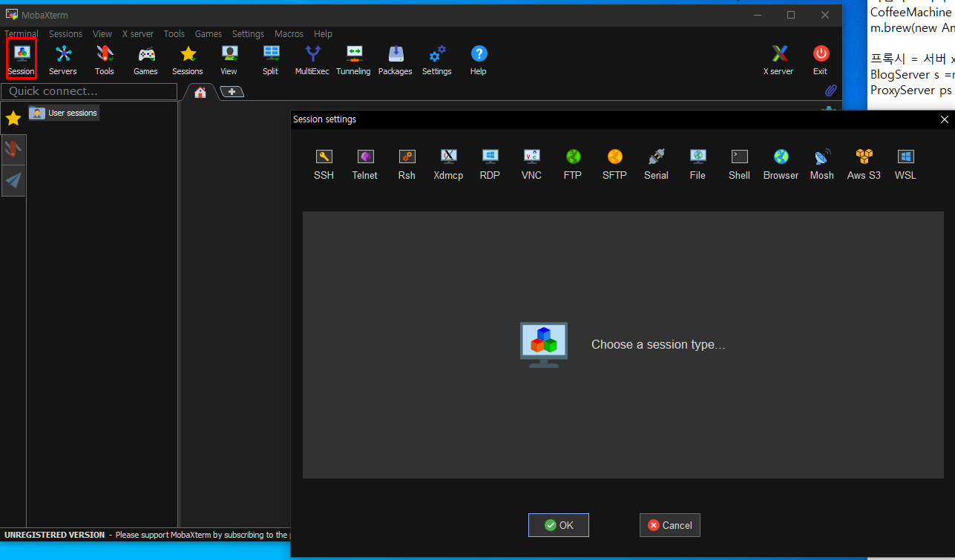Select the Mosh session type
The image size is (955, 560).
click(822, 165)
